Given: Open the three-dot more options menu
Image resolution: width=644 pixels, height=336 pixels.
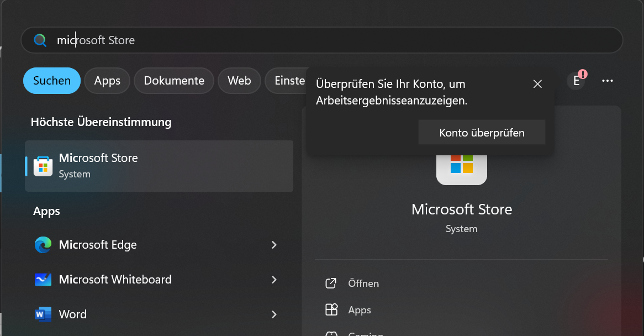Looking at the screenshot, I should [x=608, y=81].
